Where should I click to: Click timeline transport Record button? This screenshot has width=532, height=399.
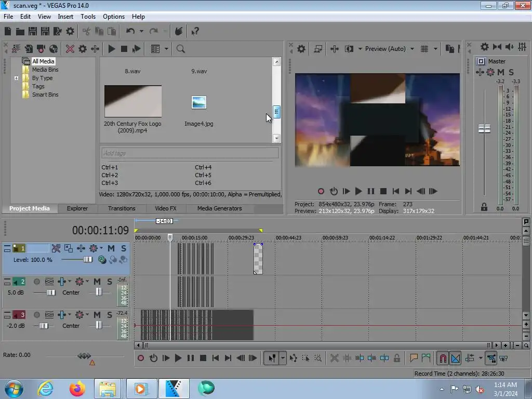pyautogui.click(x=141, y=358)
